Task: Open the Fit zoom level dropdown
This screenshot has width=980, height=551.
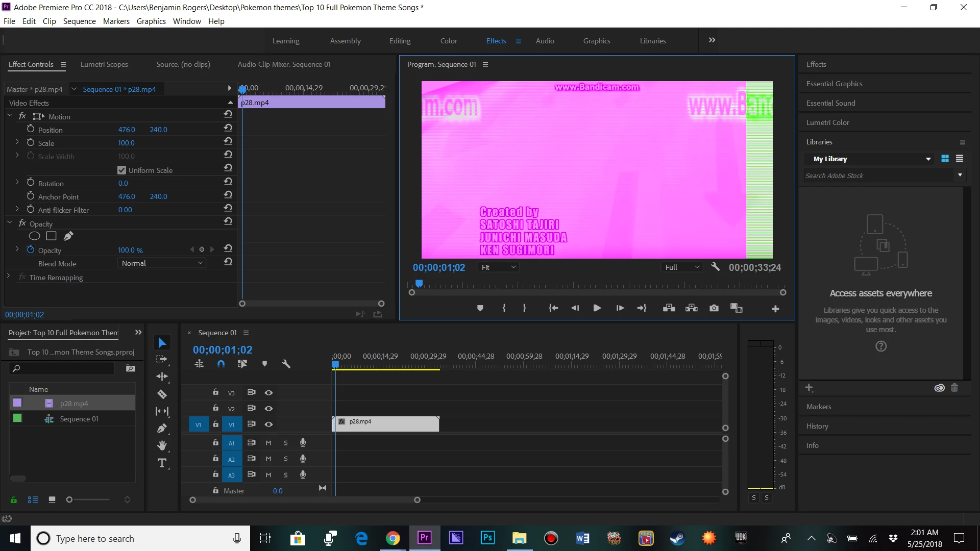Action: [x=499, y=267]
